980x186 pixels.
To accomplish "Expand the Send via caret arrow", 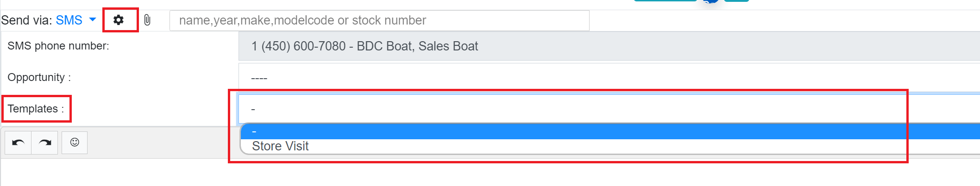I will [93, 19].
